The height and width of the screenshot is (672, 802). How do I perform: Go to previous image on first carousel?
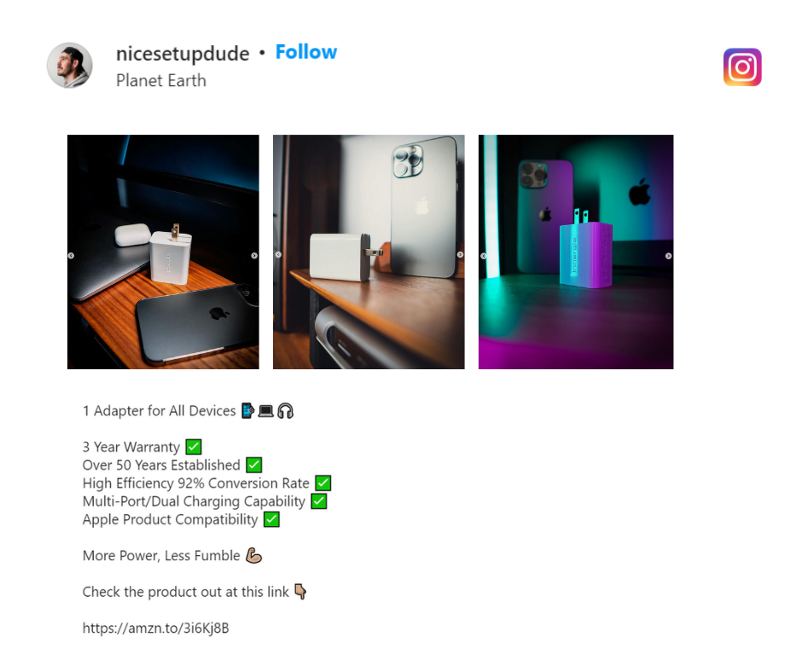[x=71, y=256]
